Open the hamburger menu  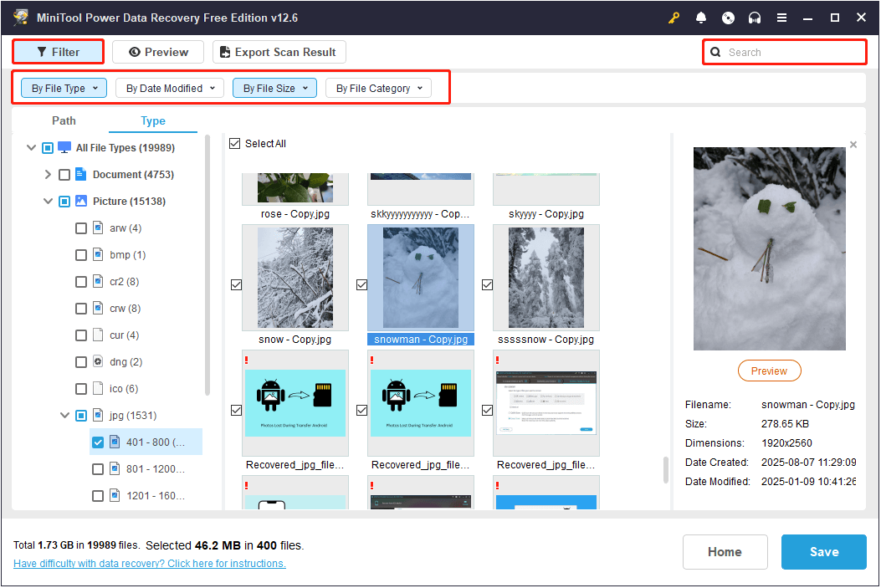782,17
